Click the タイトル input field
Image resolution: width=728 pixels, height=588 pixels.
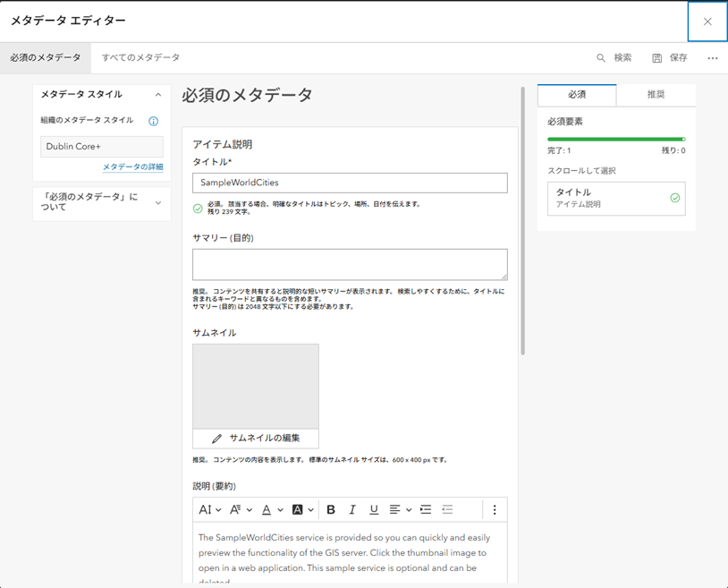[x=350, y=183]
